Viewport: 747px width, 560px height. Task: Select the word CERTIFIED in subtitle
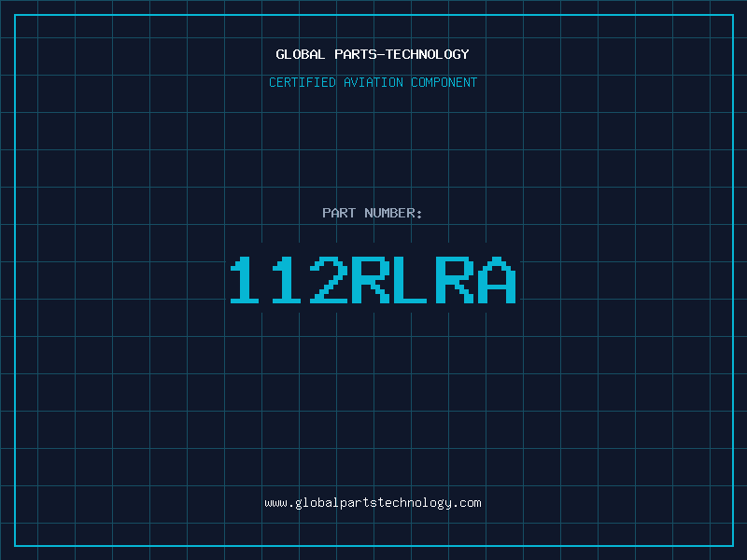(x=302, y=82)
